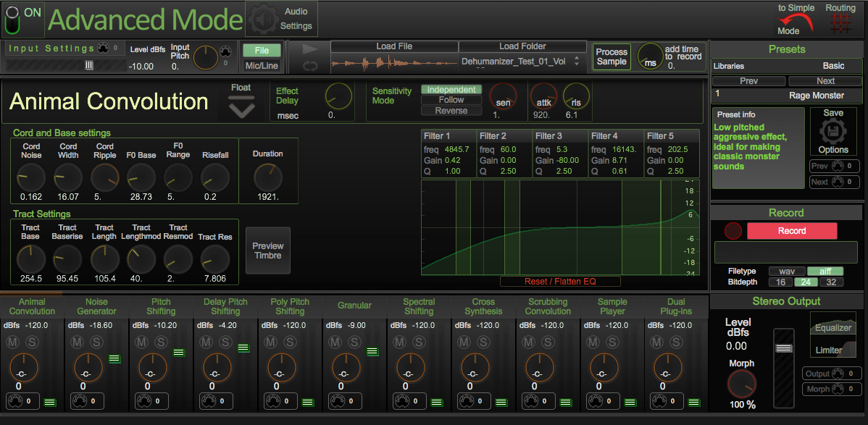
Task: Select the Granular module tab
Action: [x=354, y=306]
